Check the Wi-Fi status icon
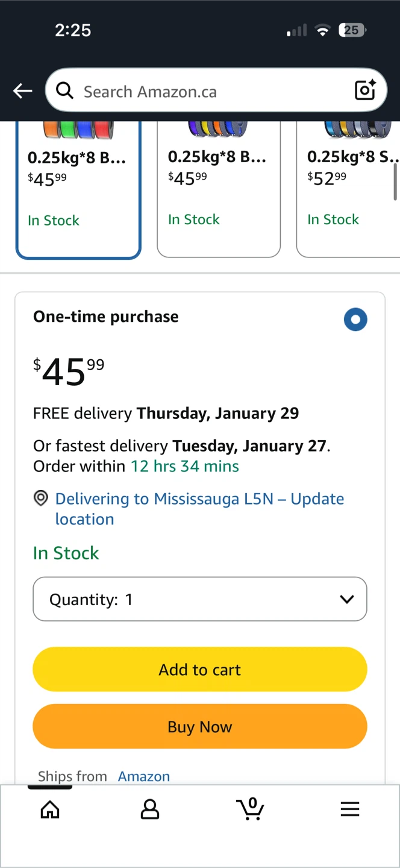The width and height of the screenshot is (400, 868). pos(323,30)
